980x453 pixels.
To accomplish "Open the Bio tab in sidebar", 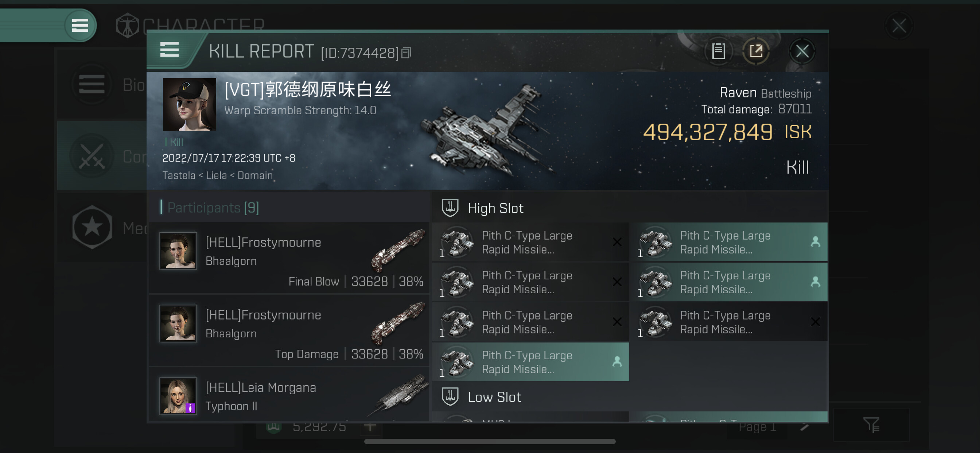I will 102,84.
